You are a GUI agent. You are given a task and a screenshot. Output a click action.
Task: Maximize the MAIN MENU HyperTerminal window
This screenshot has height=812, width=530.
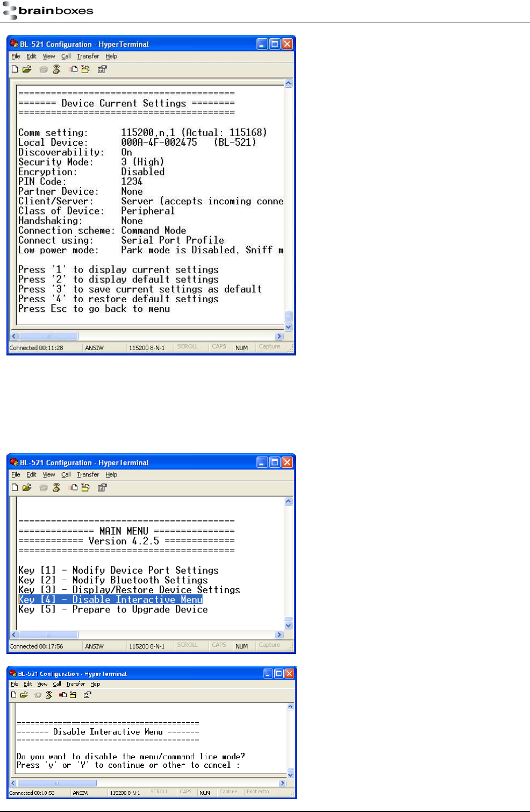pos(275,462)
